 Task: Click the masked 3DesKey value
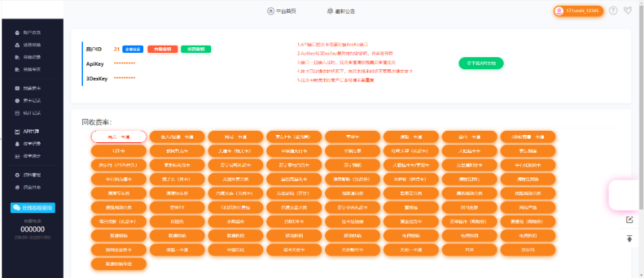(125, 79)
